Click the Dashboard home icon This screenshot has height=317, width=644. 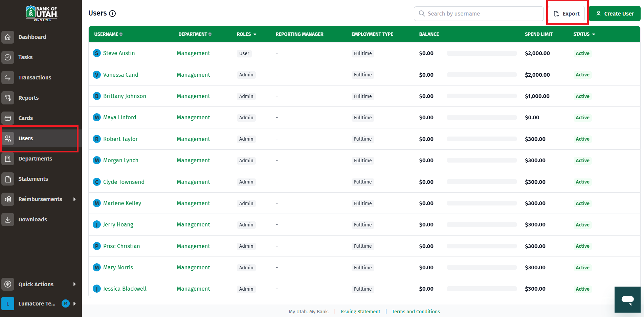tap(8, 37)
